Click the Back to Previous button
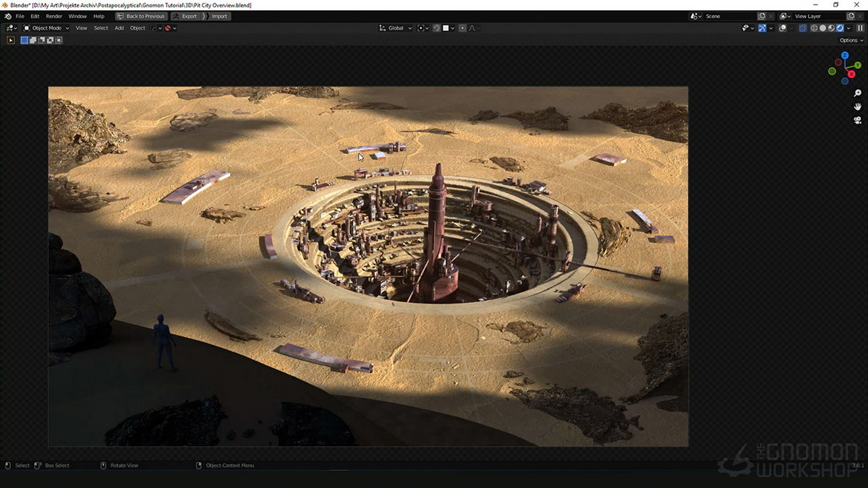 tap(140, 16)
